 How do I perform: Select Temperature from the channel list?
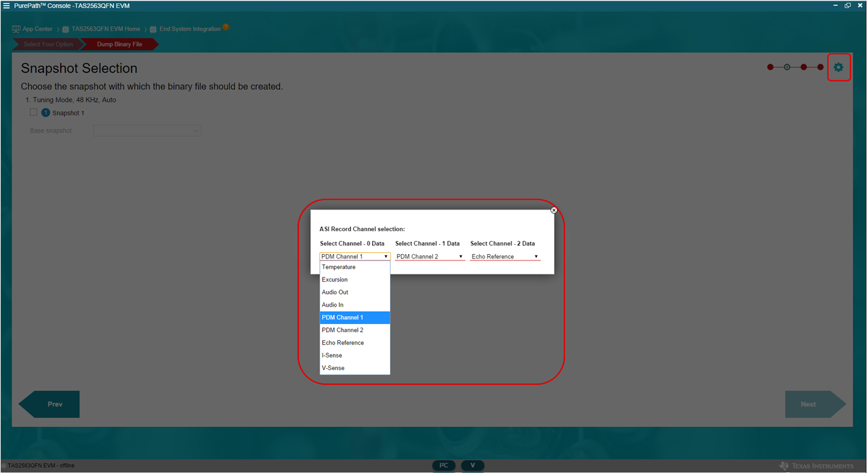(x=355, y=267)
